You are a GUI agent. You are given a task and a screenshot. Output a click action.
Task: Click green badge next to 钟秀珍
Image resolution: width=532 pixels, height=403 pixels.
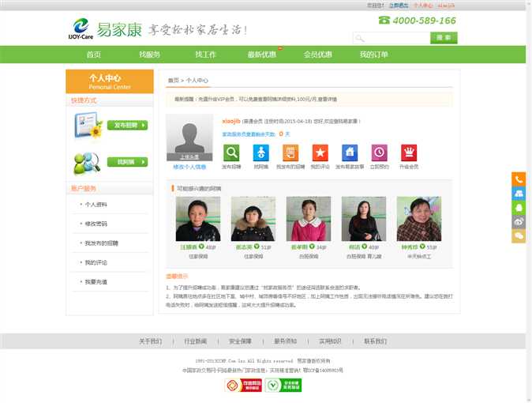pos(422,247)
